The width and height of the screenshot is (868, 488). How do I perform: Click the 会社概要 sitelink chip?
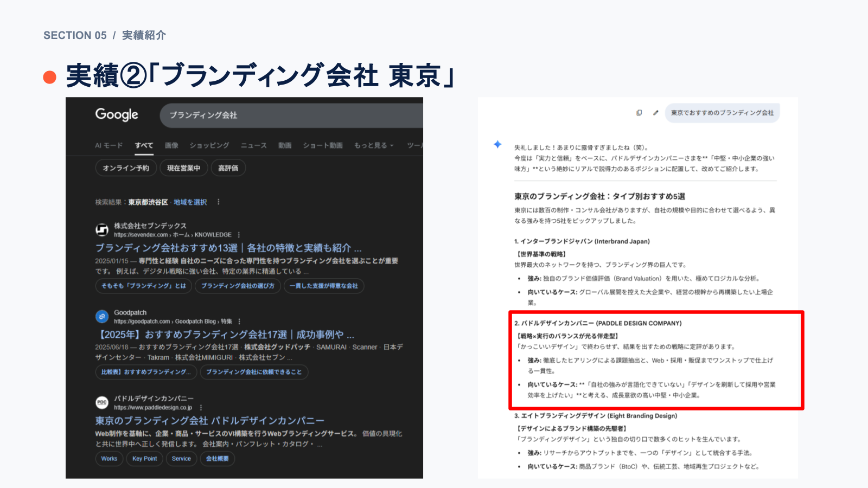[217, 459]
